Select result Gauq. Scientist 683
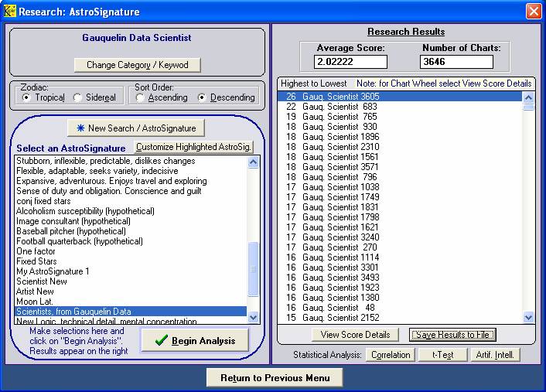The height and width of the screenshot is (392, 546). click(x=331, y=107)
